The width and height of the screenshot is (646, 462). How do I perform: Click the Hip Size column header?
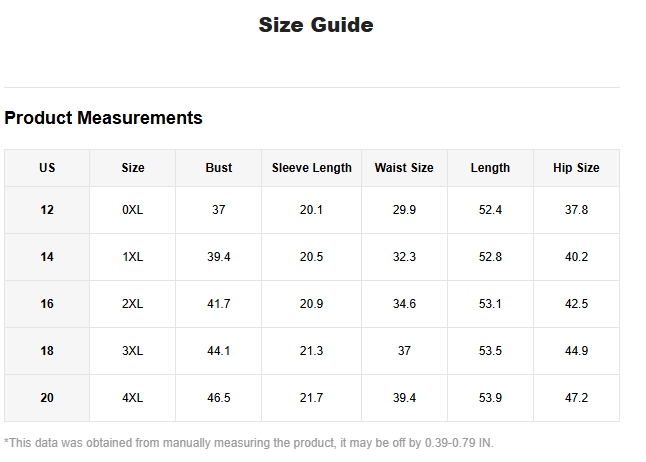point(576,168)
